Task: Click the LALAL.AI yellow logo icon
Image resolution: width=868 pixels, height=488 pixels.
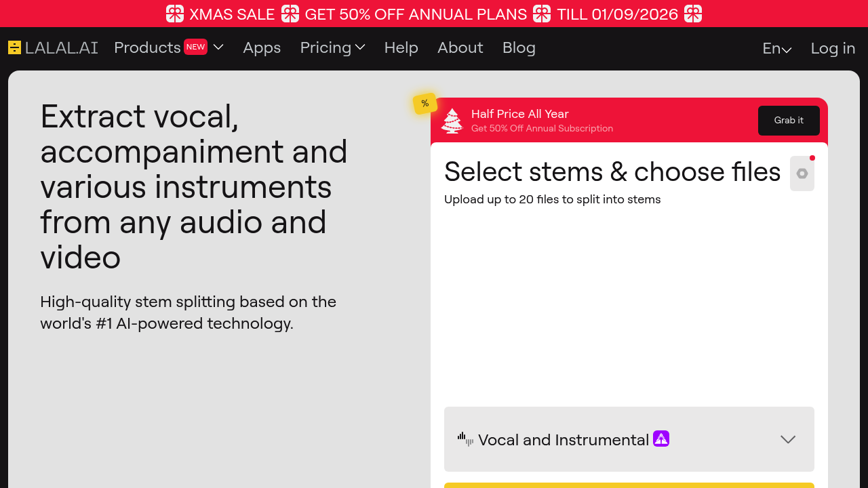Action: point(14,47)
